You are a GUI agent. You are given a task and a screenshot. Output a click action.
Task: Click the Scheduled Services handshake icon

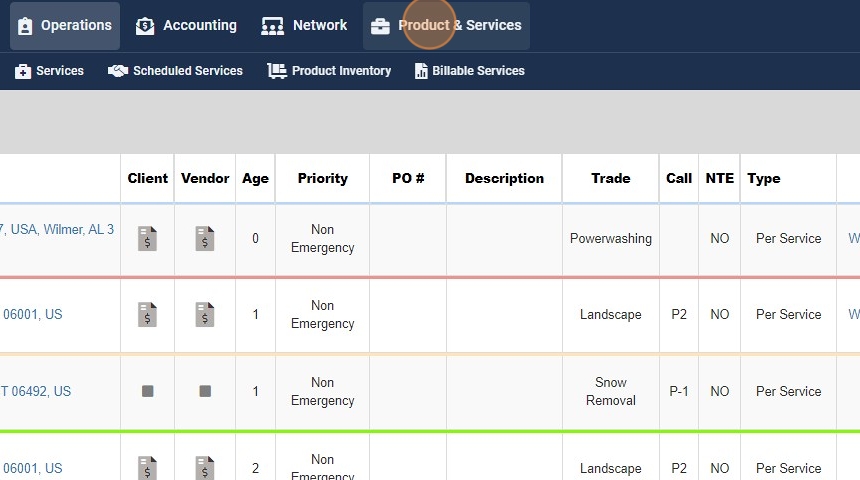pyautogui.click(x=118, y=71)
